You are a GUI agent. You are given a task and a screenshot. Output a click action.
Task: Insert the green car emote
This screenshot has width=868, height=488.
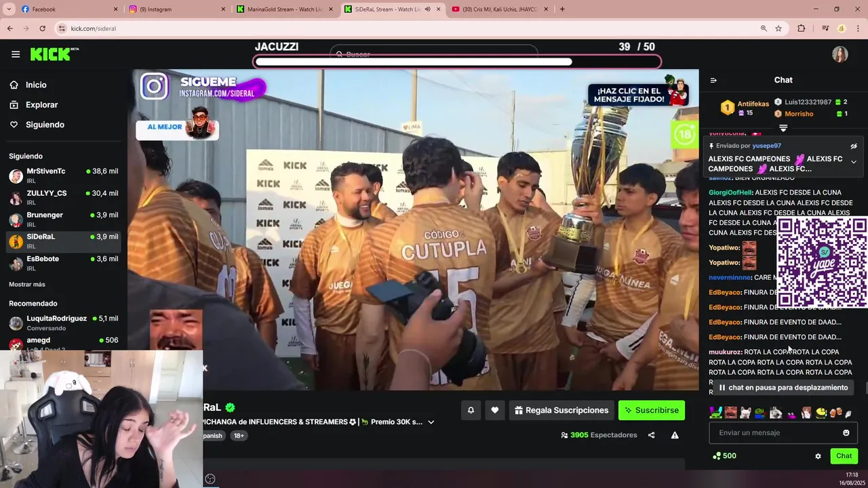click(x=715, y=413)
